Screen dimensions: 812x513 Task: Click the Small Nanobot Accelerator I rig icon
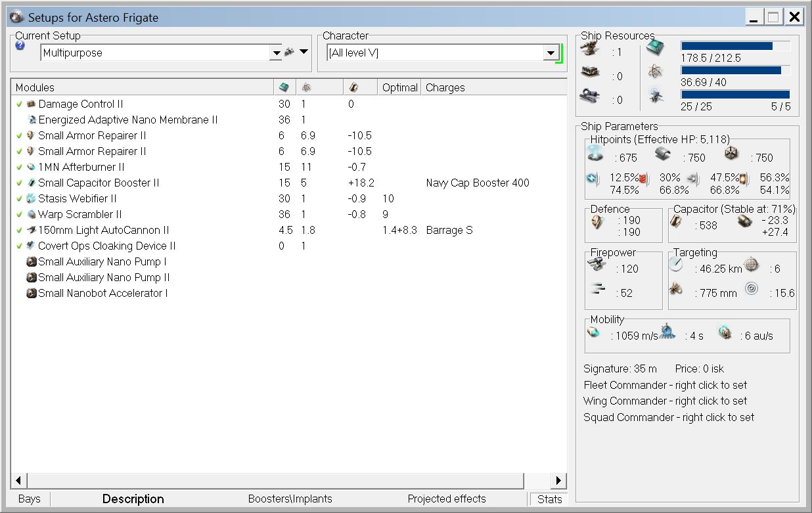pyautogui.click(x=31, y=293)
